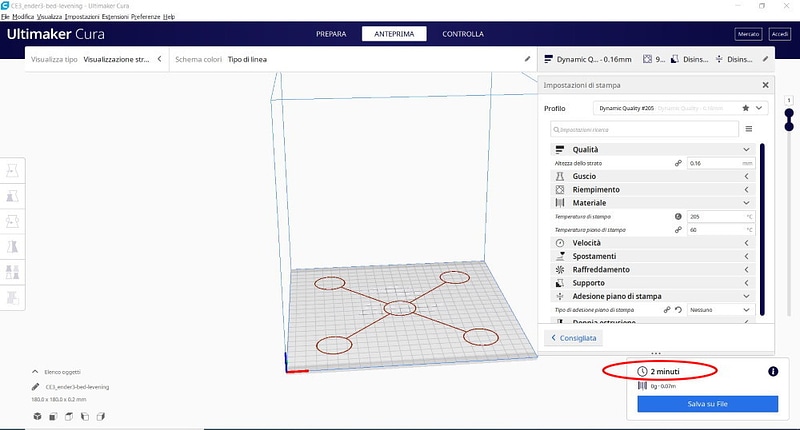The width and height of the screenshot is (800, 430).
Task: Click link icon for Temperatura piano di stampa
Action: (x=678, y=230)
